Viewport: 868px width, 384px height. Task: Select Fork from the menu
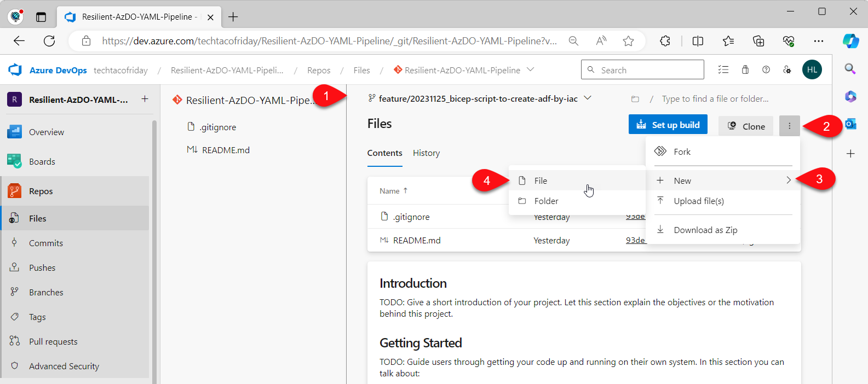723,152
